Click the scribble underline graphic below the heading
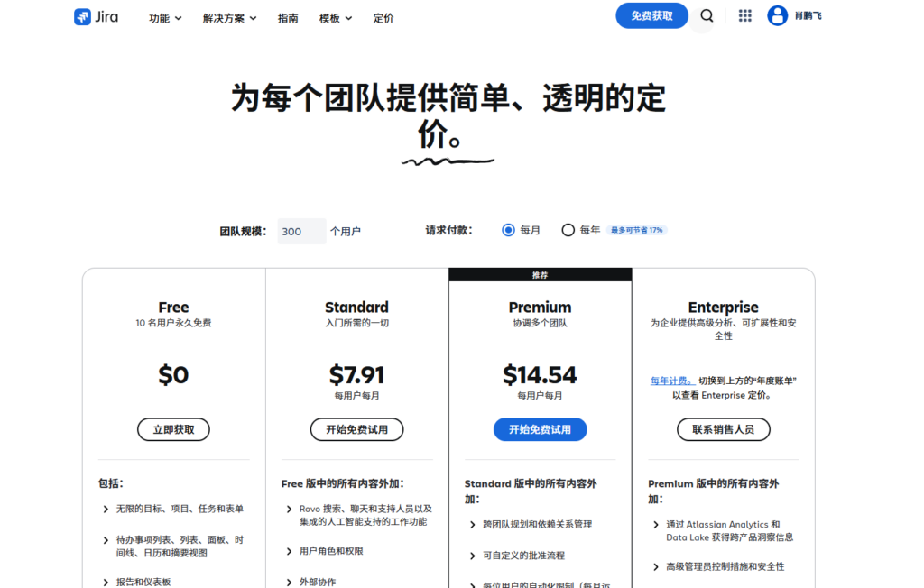The width and height of the screenshot is (924, 588). [448, 159]
